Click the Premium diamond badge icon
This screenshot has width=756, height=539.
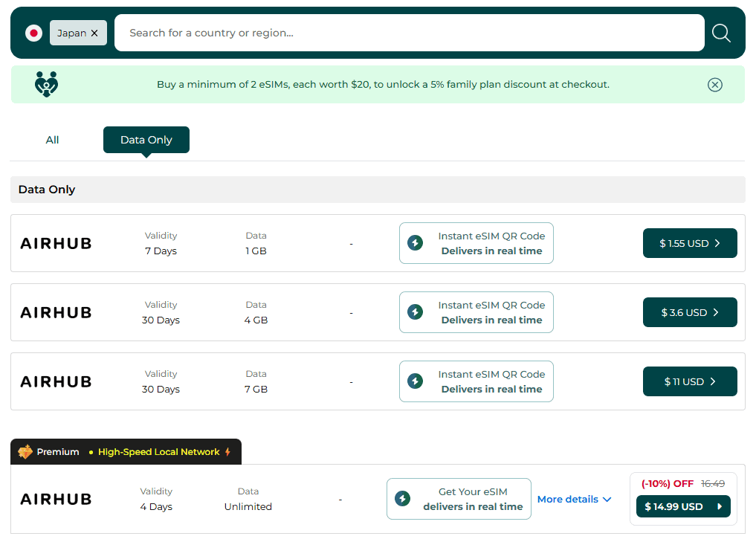tap(25, 452)
